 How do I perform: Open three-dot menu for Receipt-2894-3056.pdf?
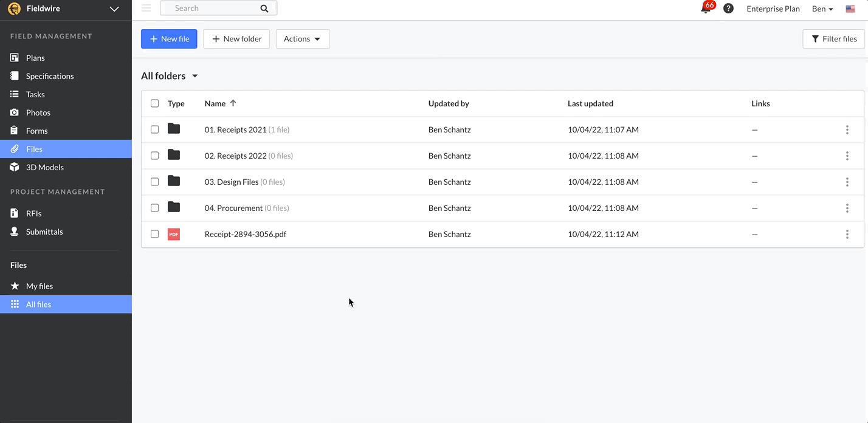click(x=847, y=234)
